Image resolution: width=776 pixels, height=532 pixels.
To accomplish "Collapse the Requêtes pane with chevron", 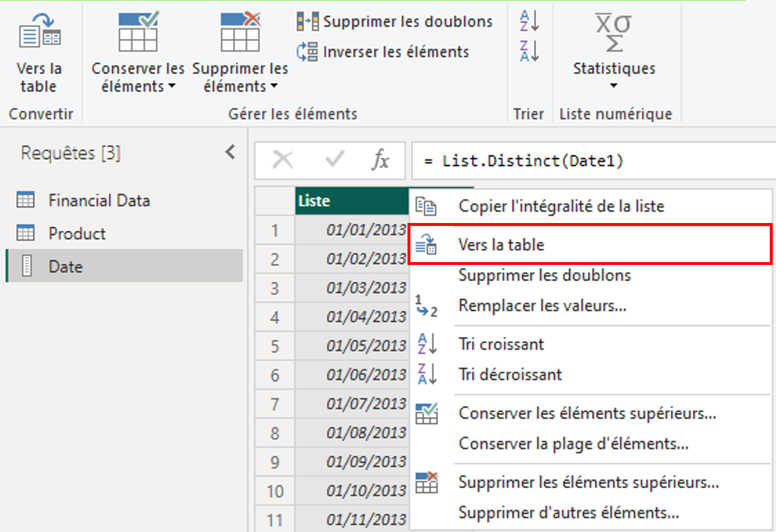I will tap(231, 152).
